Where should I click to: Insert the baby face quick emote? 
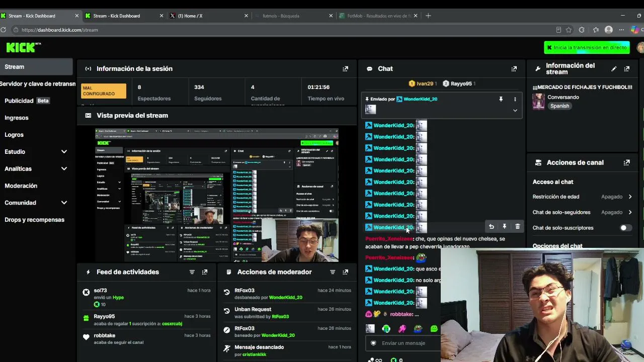(370, 329)
